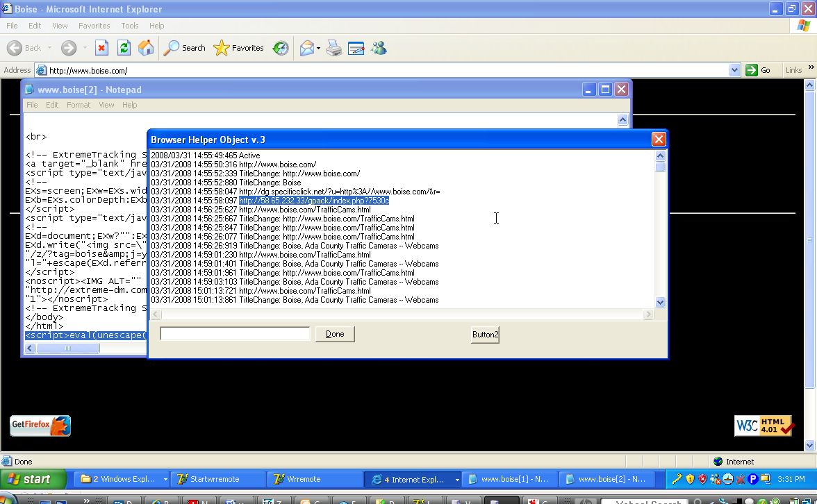The width and height of the screenshot is (817, 504).
Task: Select the highlighted 58.65.232.33 gpack log entry
Action: 314,201
